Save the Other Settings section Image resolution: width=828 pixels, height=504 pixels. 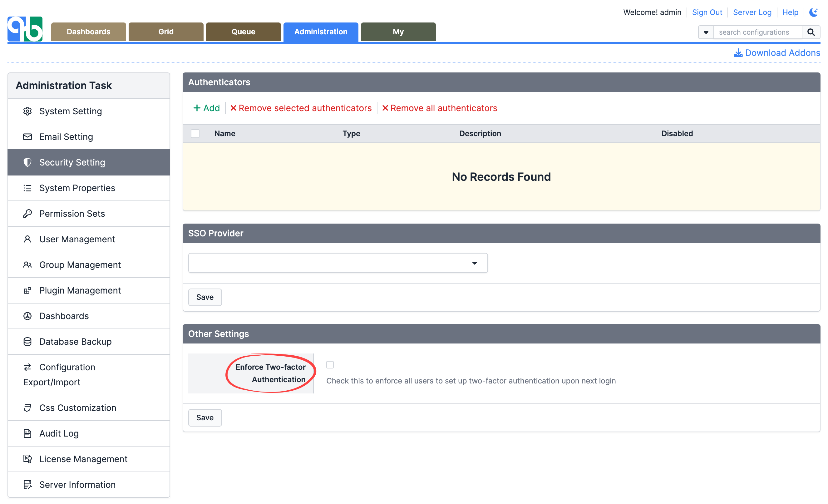[205, 418]
